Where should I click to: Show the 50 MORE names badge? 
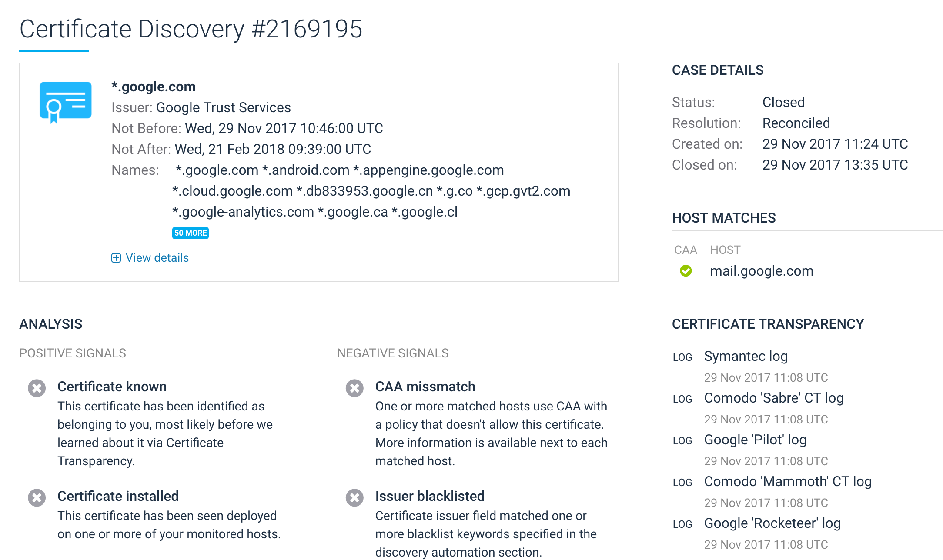click(191, 233)
